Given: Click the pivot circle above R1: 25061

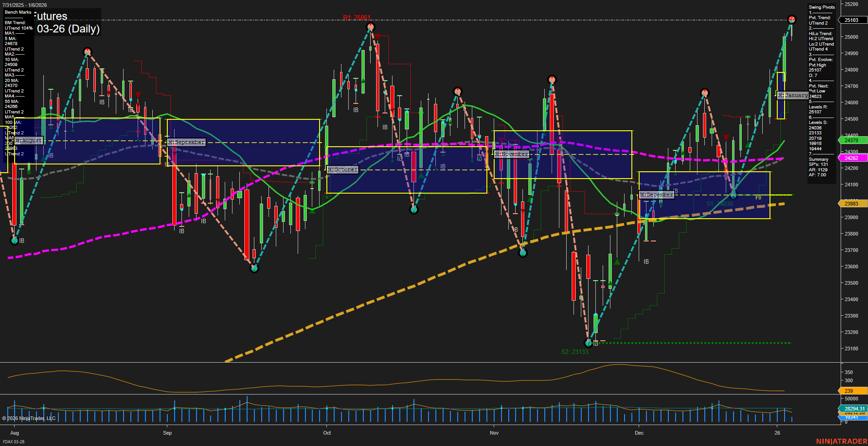Looking at the screenshot, I should 370,27.
